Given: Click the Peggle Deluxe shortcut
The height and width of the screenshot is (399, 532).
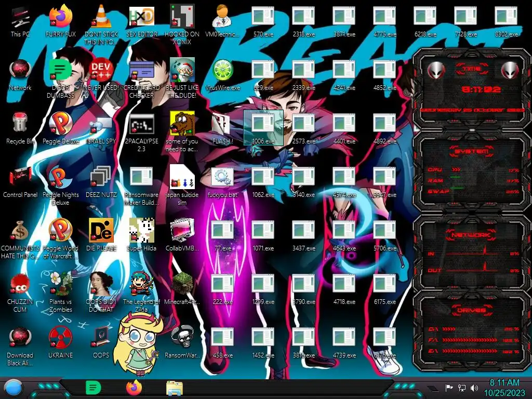Looking at the screenshot, I should 61,129.
